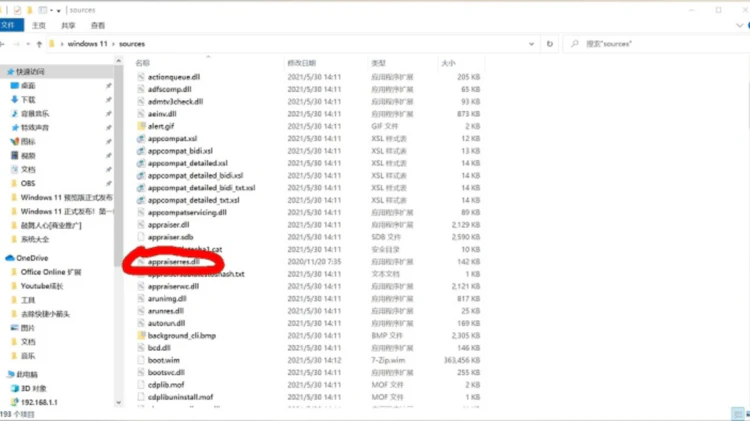
Task: Select file admtv3check.dll
Action: click(x=176, y=101)
